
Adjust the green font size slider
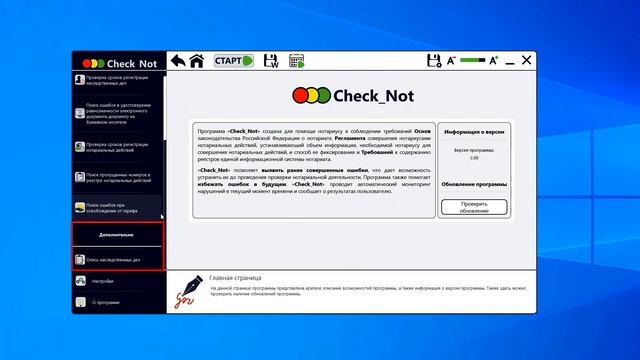tap(473, 60)
